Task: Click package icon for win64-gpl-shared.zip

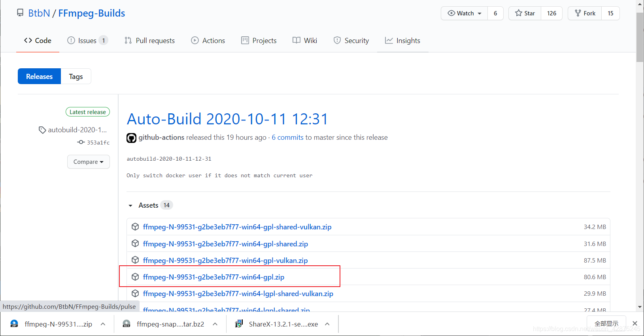Action: pyautogui.click(x=135, y=243)
